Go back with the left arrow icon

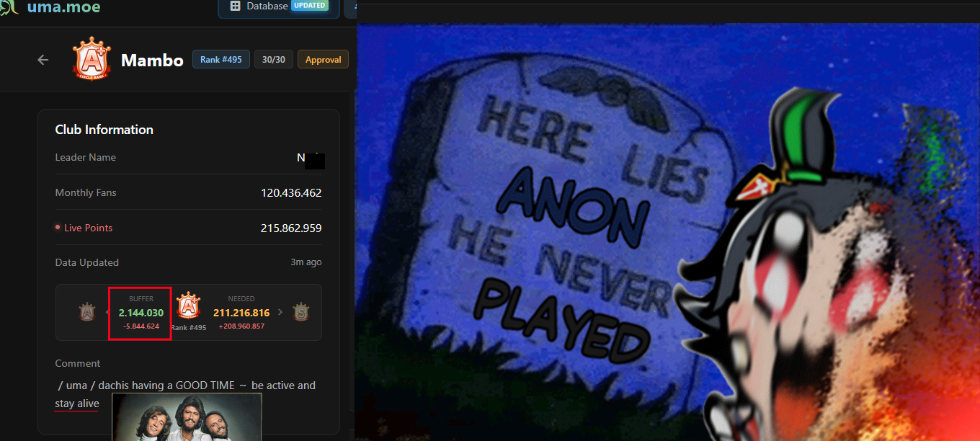43,60
